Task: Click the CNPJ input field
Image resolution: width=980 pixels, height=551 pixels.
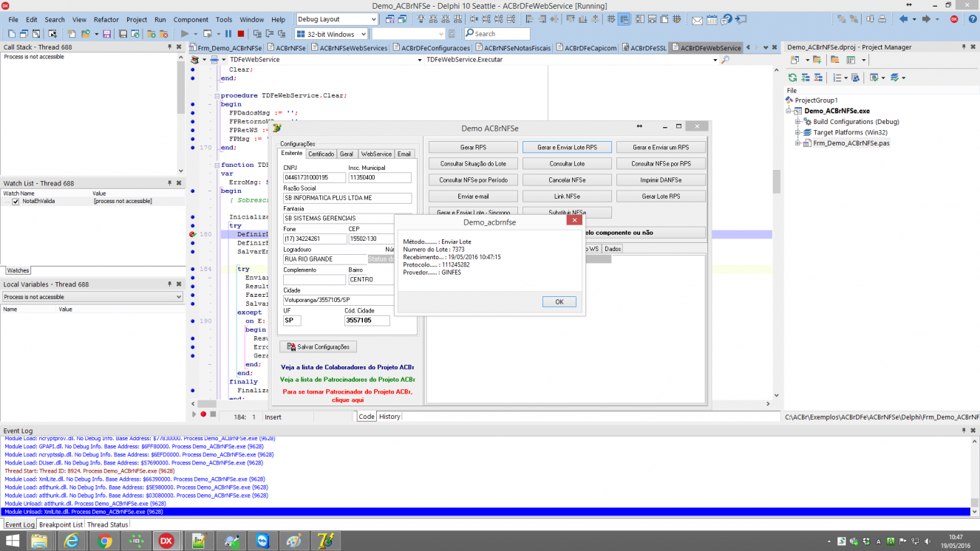Action: coord(314,177)
